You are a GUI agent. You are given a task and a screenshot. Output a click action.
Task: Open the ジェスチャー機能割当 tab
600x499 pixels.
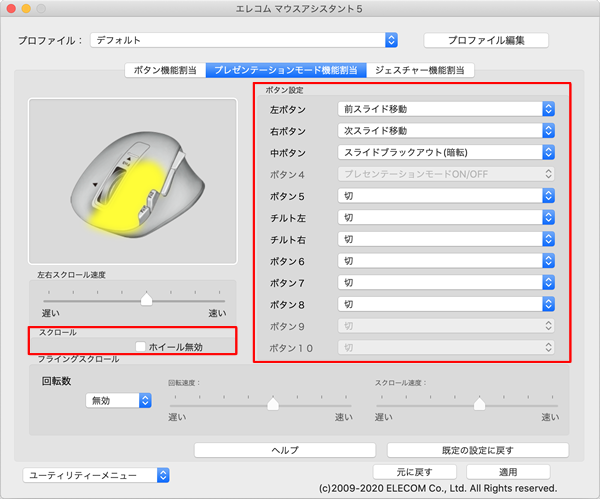pyautogui.click(x=420, y=70)
